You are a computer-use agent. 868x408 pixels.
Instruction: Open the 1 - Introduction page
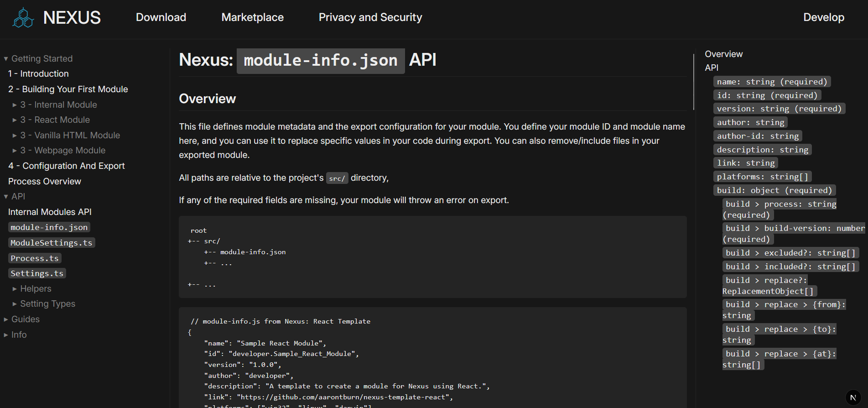click(x=38, y=74)
